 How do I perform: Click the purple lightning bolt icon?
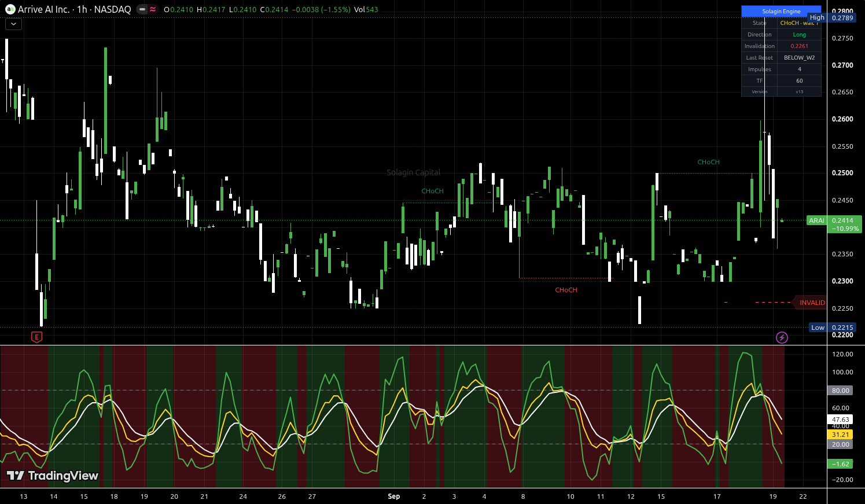[782, 337]
